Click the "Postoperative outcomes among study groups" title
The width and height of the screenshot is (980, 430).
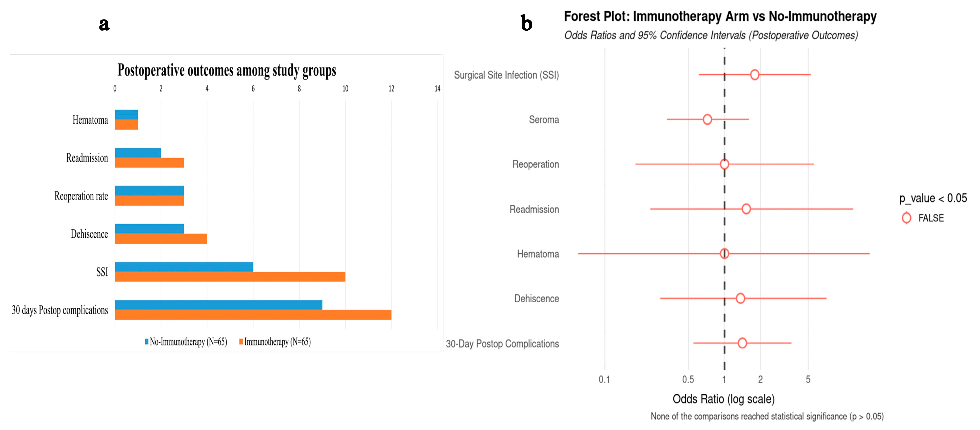click(x=227, y=70)
